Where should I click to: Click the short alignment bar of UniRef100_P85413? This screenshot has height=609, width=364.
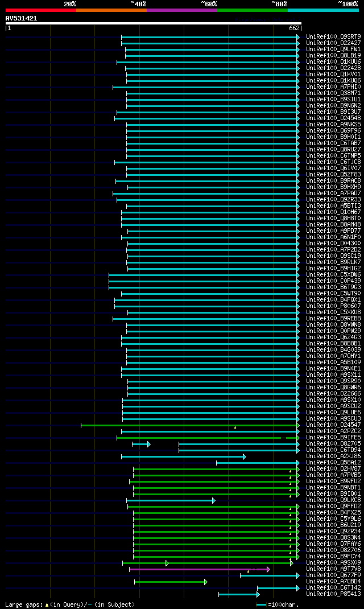[238, 594]
